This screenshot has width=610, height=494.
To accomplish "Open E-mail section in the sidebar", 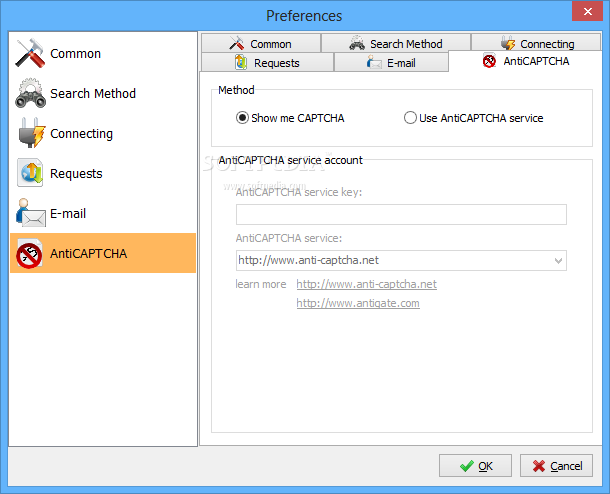I will (103, 213).
